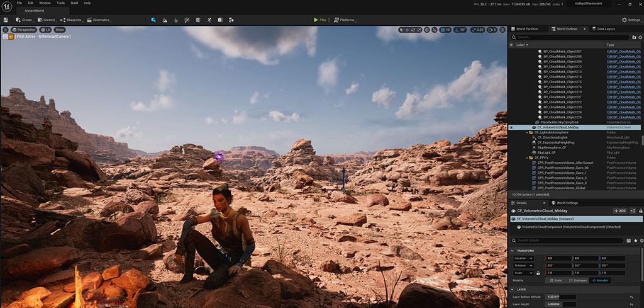The width and height of the screenshot is (644, 308).
Task: Switch to Foliage mode icon
Action: pyautogui.click(x=176, y=20)
